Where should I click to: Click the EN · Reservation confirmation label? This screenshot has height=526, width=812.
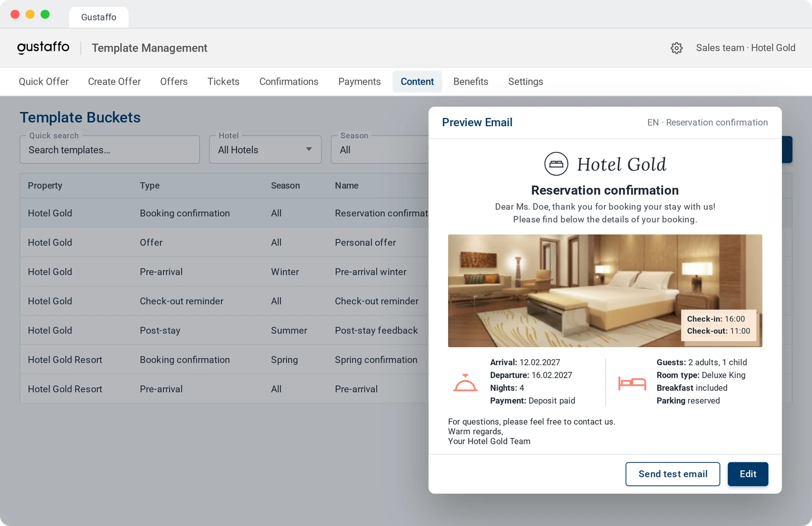[707, 122]
